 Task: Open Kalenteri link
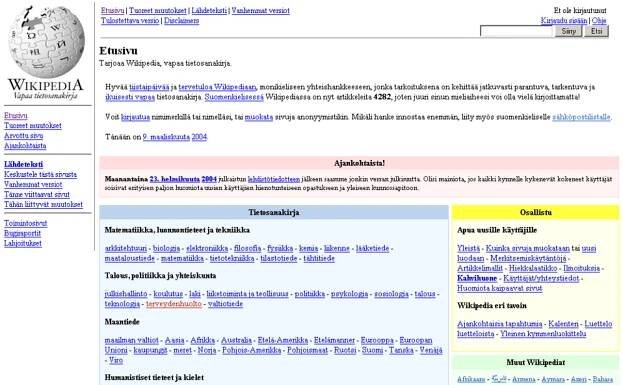click(x=563, y=324)
